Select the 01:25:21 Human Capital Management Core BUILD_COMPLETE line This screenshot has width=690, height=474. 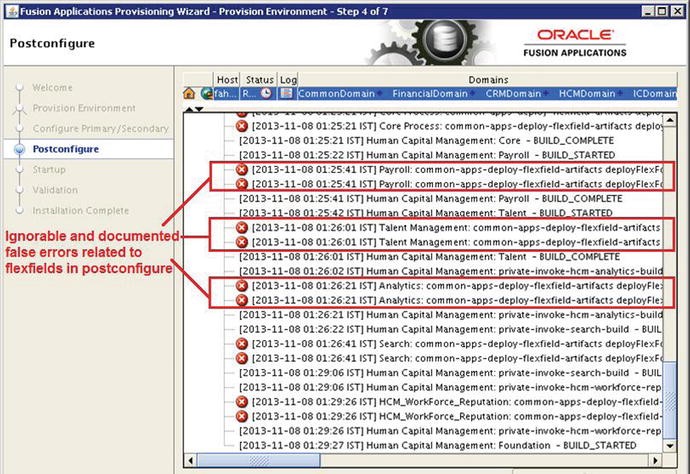(x=426, y=141)
